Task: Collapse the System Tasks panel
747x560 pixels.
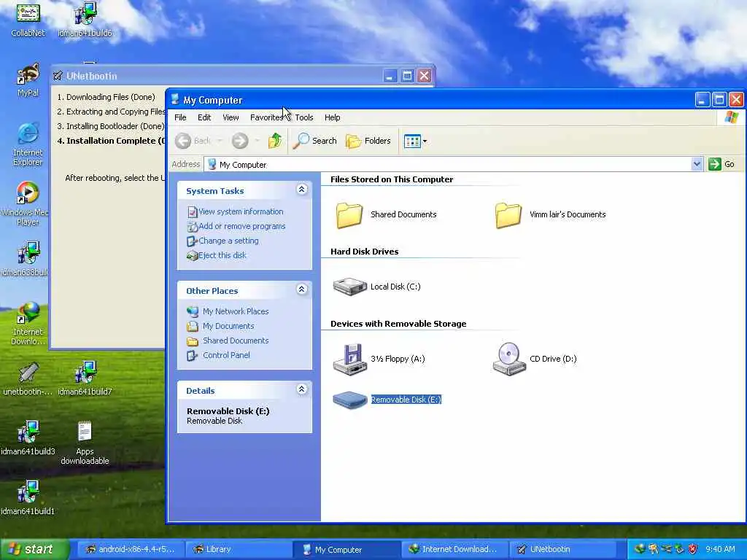Action: tap(301, 190)
